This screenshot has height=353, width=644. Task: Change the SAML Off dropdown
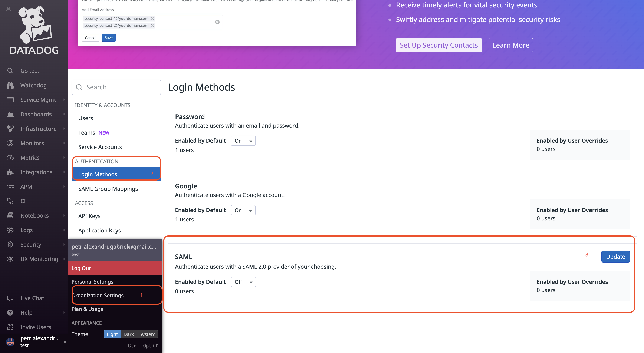(243, 281)
